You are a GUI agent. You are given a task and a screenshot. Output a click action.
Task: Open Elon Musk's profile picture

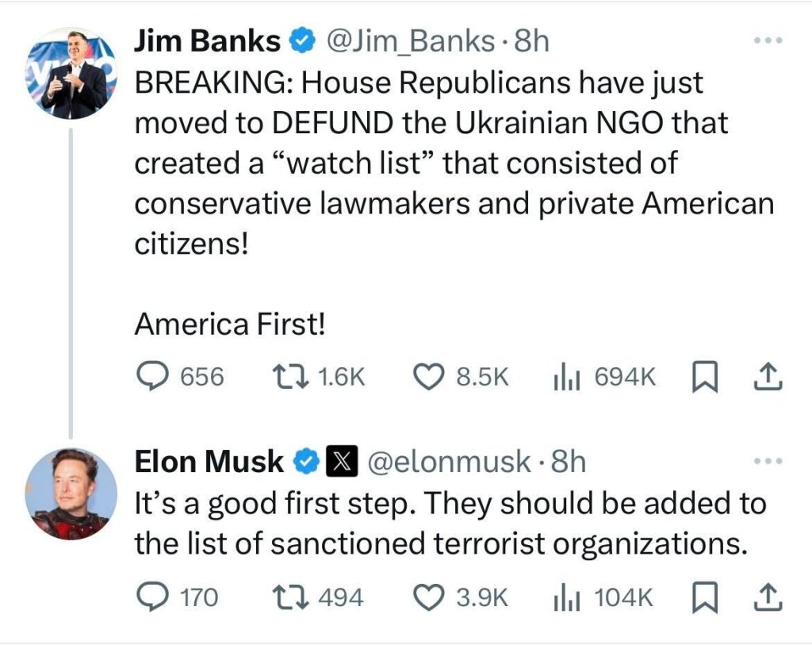72,493
